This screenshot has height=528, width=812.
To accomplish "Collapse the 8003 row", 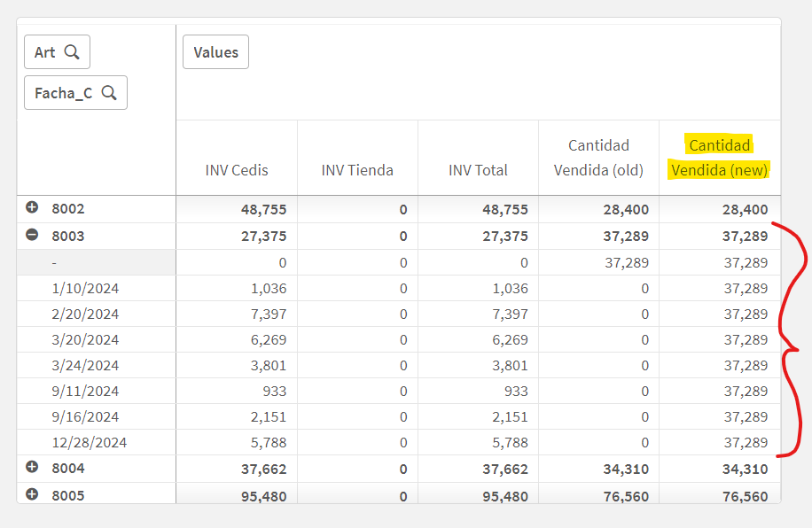I will 32,235.
